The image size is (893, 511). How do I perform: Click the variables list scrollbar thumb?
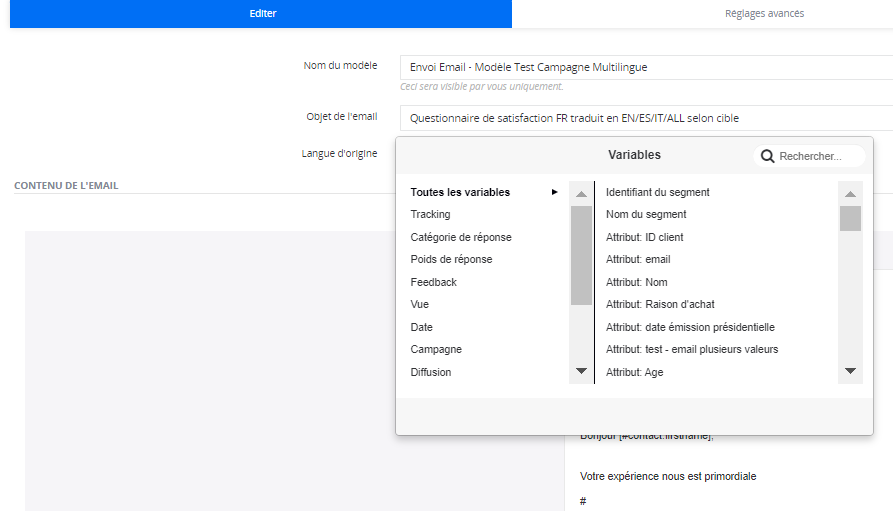click(850, 219)
